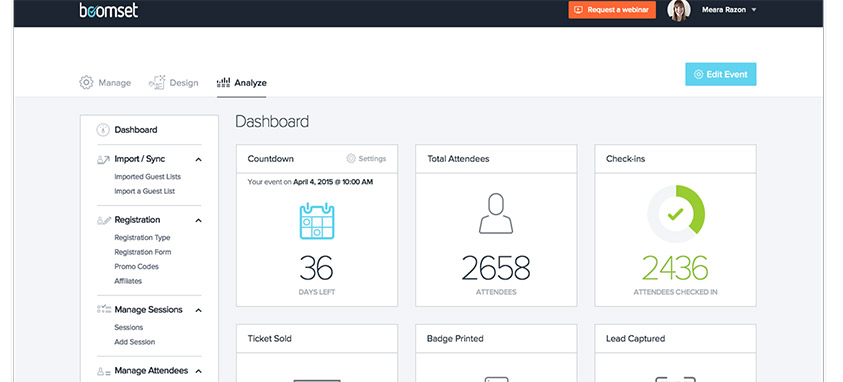Click the Edit Event button

pyautogui.click(x=720, y=74)
